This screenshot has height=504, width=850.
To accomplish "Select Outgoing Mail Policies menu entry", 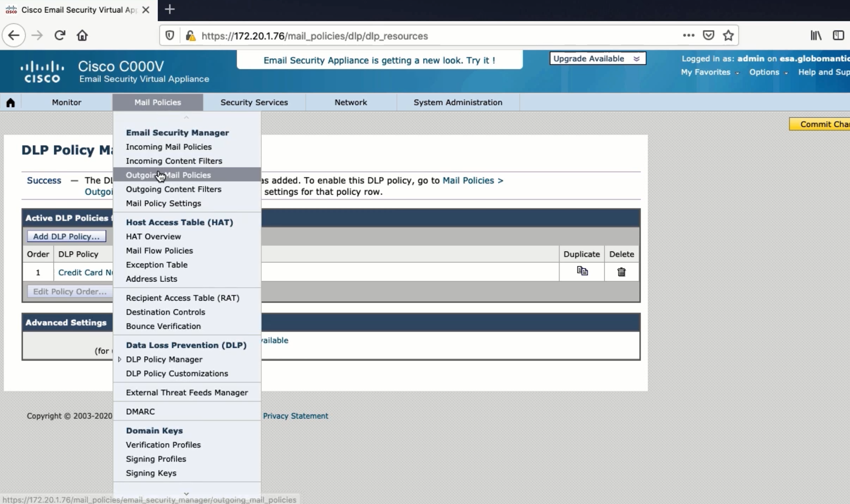I will (x=187, y=175).
